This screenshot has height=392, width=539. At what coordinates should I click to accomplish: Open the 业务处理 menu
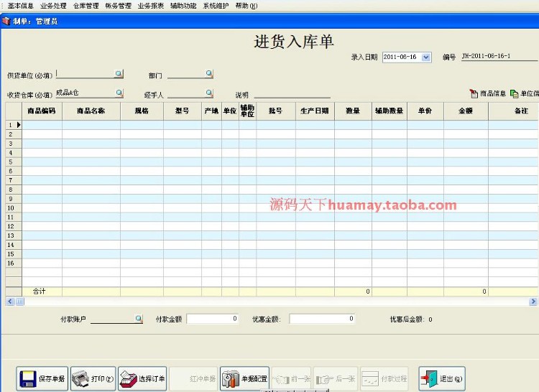pyautogui.click(x=53, y=6)
